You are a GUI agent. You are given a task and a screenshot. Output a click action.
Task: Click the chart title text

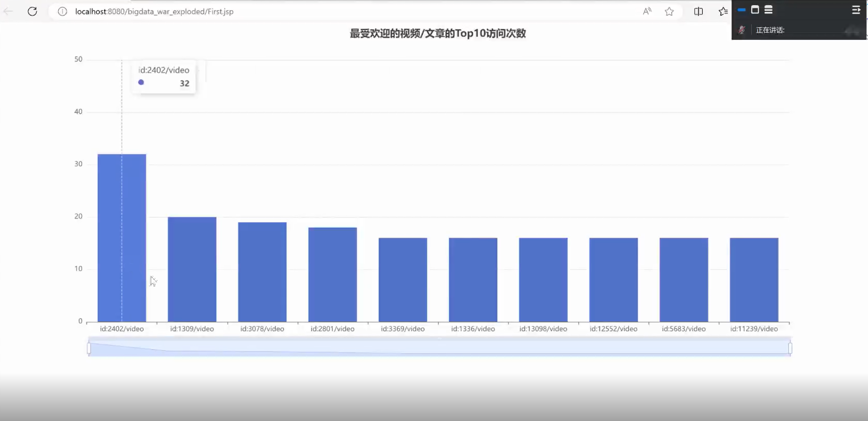click(x=437, y=33)
